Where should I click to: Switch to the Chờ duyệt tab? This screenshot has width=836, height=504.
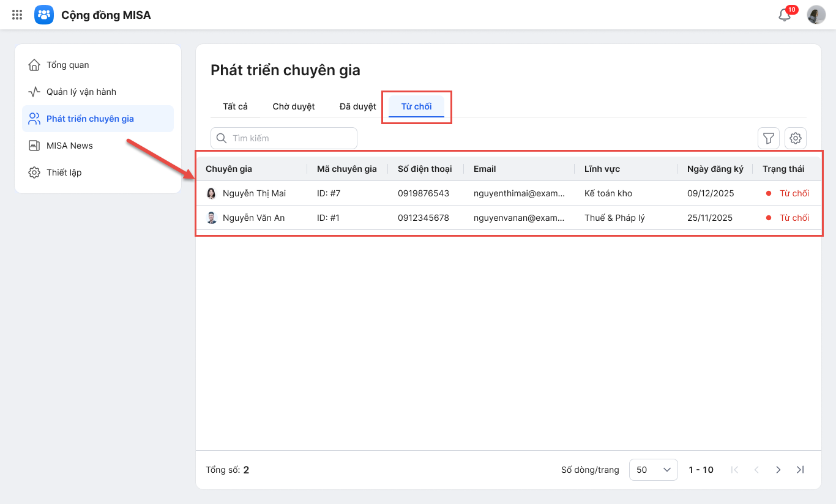(294, 106)
